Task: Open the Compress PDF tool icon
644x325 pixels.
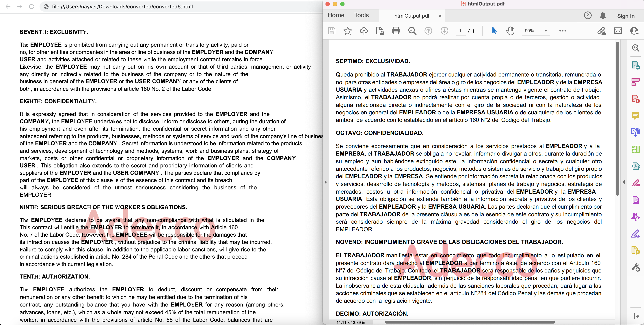Action: click(x=636, y=166)
